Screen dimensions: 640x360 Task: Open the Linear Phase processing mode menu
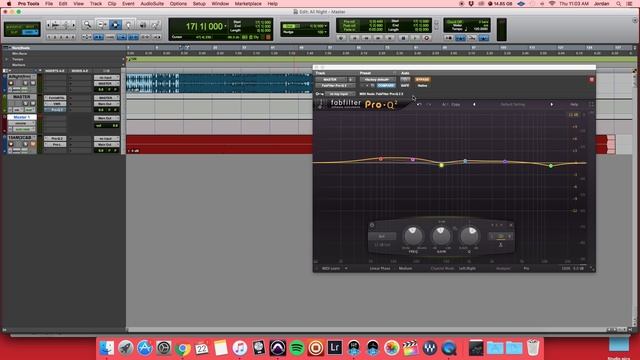(x=380, y=269)
